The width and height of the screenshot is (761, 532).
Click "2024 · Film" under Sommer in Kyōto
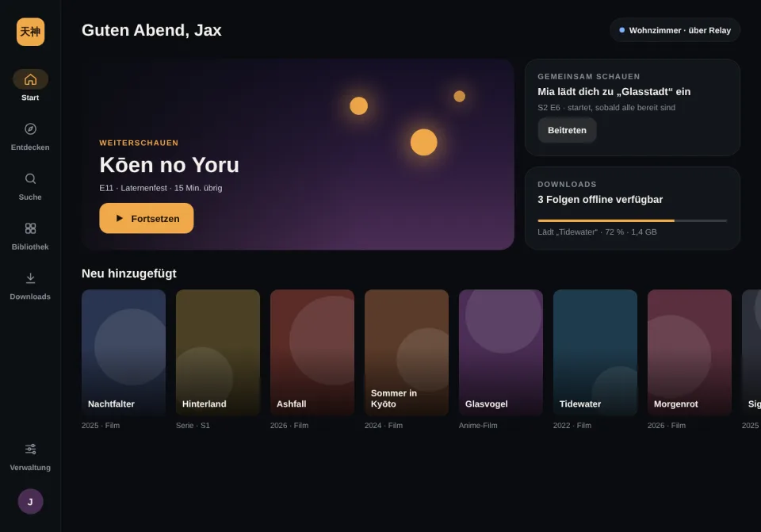pyautogui.click(x=384, y=425)
